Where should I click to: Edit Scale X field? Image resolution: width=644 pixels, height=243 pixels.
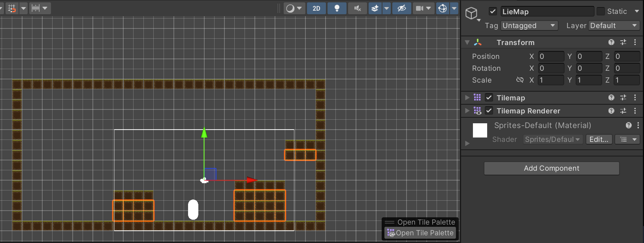pos(551,80)
